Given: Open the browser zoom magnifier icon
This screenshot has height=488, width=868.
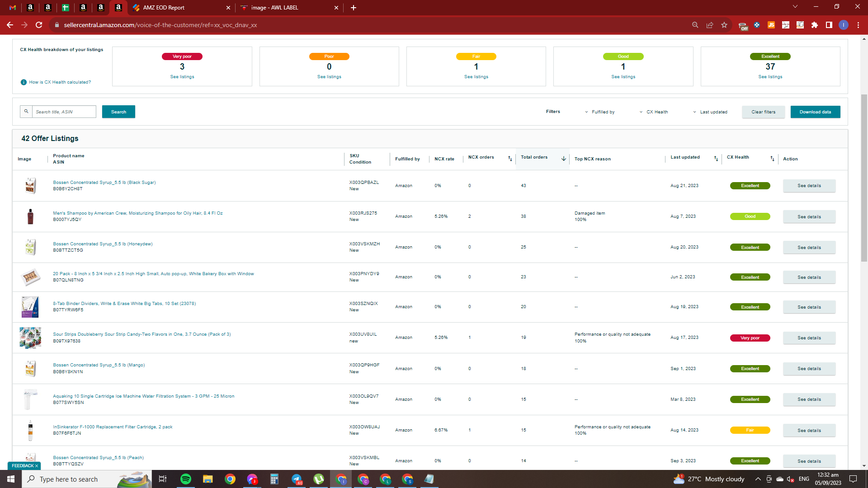Looking at the screenshot, I should pos(695,25).
